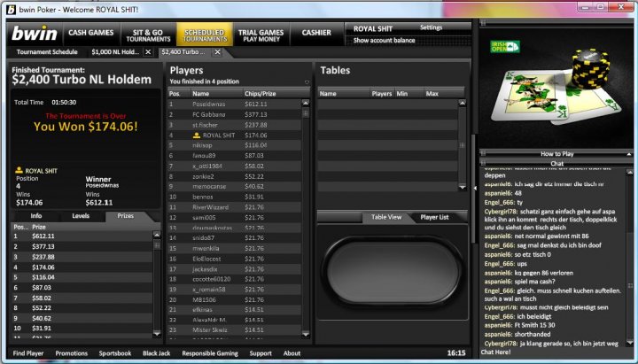The image size is (638, 364).
Task: Switch to the Levels tab
Action: (x=81, y=216)
